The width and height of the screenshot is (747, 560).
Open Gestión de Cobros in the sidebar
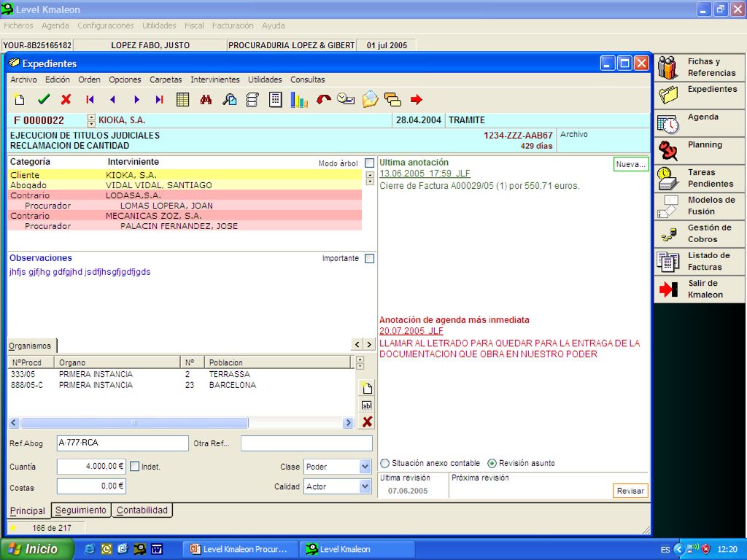coord(700,233)
